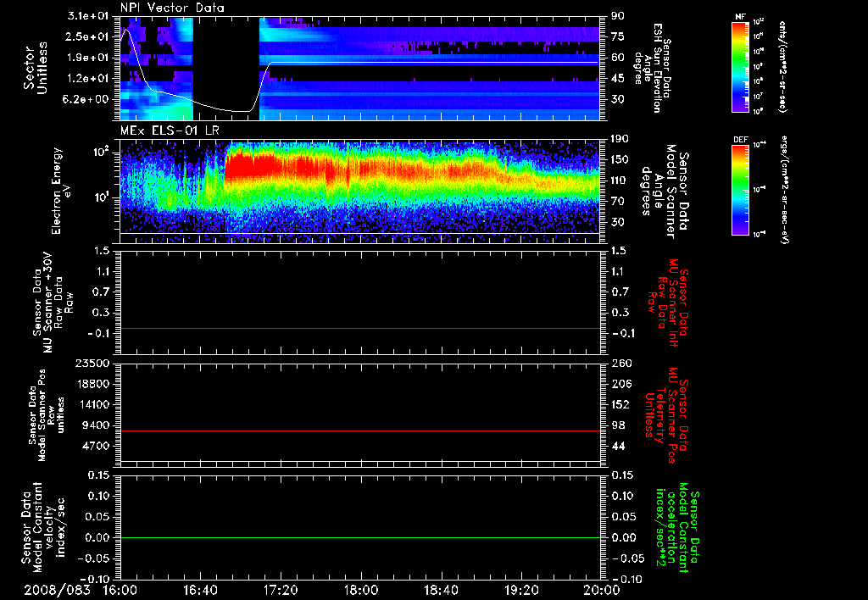Click the 150 scanner angle tick
Image resolution: width=868 pixels, height=600 pixels.
point(620,160)
